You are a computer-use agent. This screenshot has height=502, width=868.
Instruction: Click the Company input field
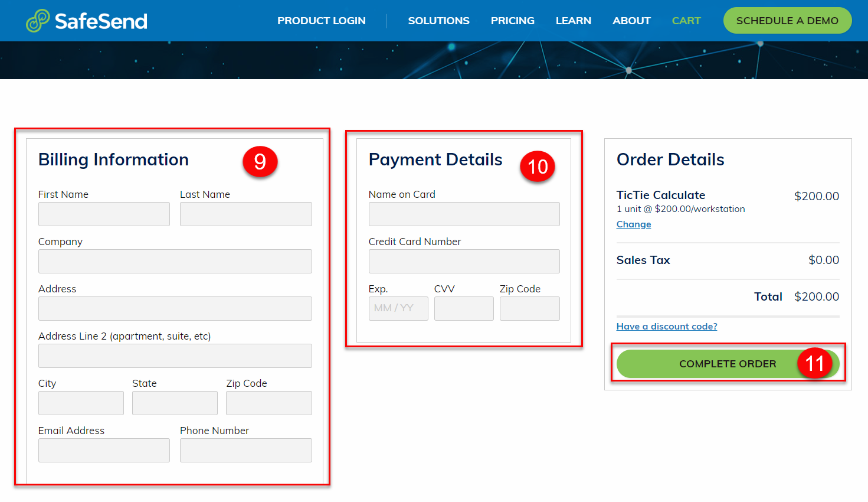175,261
